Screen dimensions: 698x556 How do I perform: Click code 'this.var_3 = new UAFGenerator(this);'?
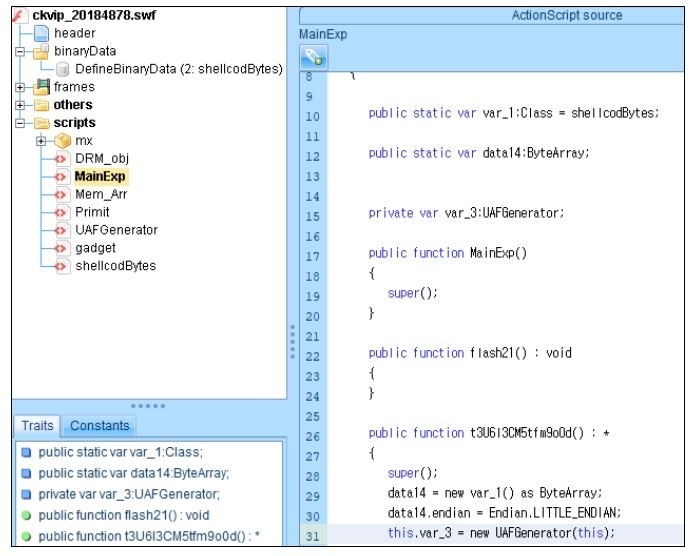[x=501, y=533]
